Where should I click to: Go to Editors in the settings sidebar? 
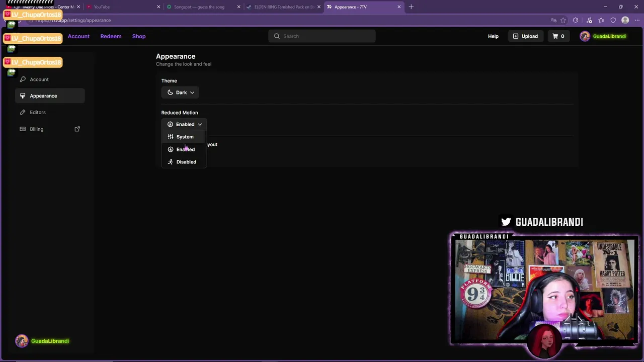tap(50, 112)
